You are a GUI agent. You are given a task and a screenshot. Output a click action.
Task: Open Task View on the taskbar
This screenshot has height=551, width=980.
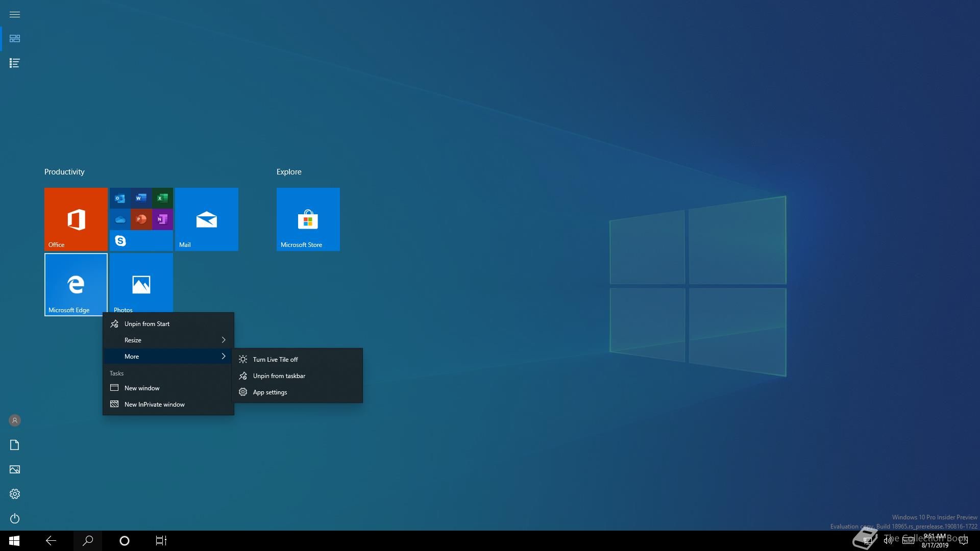click(x=161, y=541)
